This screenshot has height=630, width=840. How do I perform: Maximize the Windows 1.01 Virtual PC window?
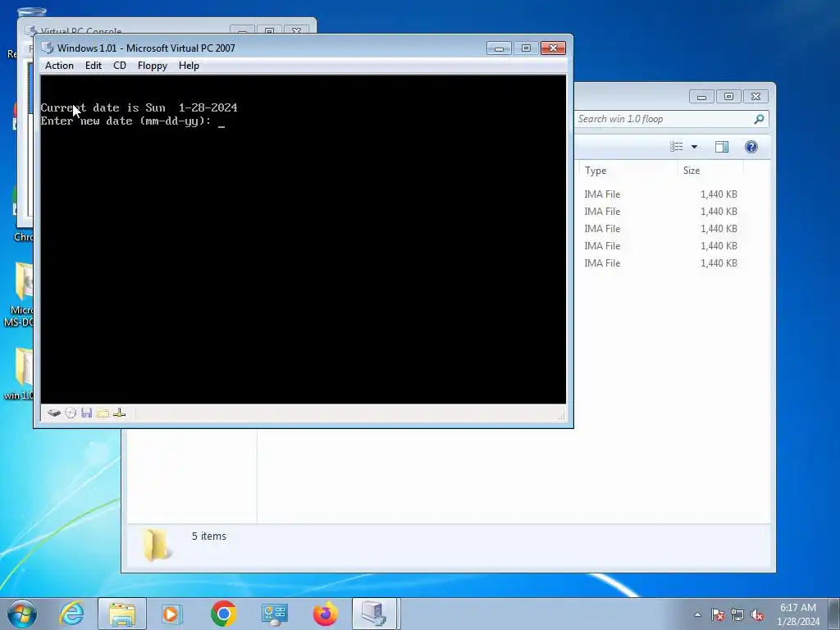point(526,48)
